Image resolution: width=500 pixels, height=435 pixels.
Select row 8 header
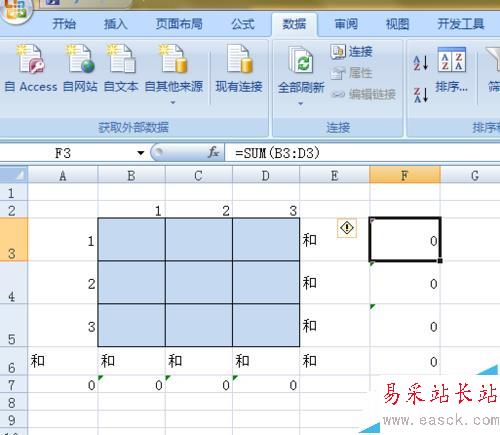pyautogui.click(x=13, y=402)
